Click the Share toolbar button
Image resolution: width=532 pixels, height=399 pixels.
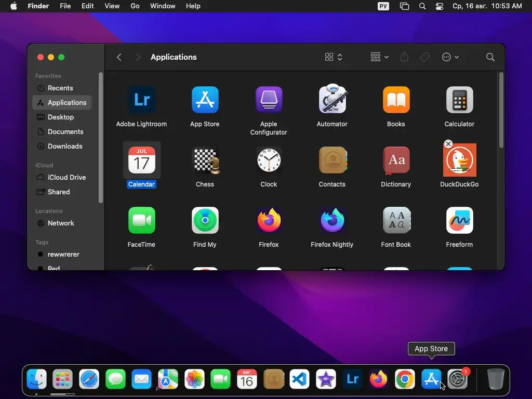(x=404, y=57)
